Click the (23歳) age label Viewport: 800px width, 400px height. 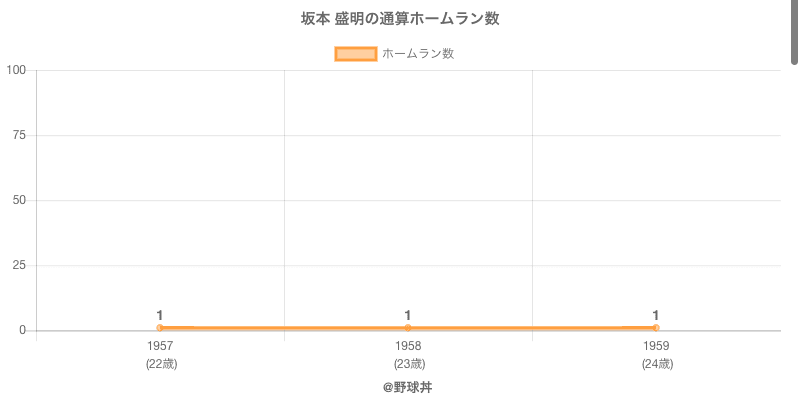408,364
